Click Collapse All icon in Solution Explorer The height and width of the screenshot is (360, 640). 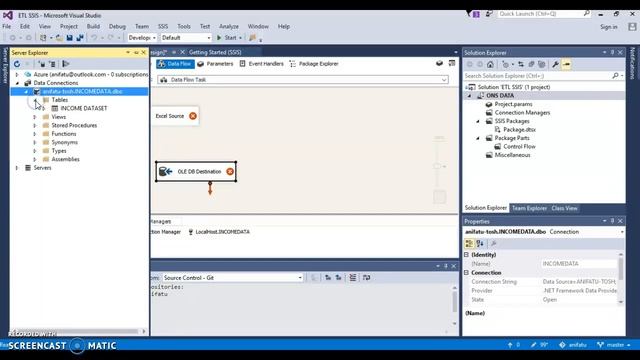pyautogui.click(x=531, y=64)
